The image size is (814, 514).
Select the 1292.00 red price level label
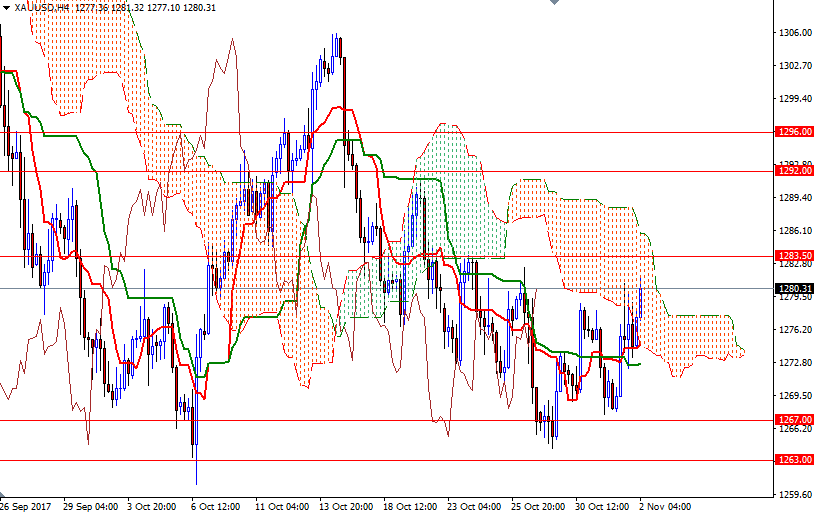(x=794, y=171)
